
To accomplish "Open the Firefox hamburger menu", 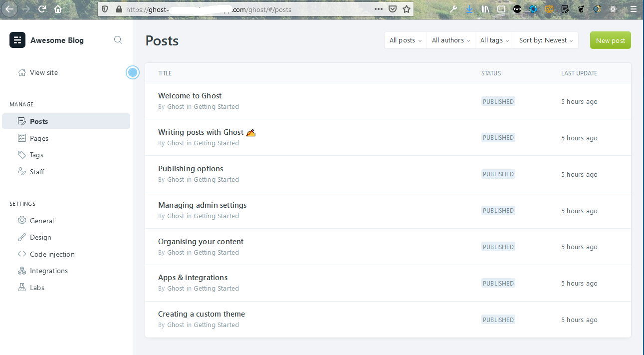I will click(634, 9).
